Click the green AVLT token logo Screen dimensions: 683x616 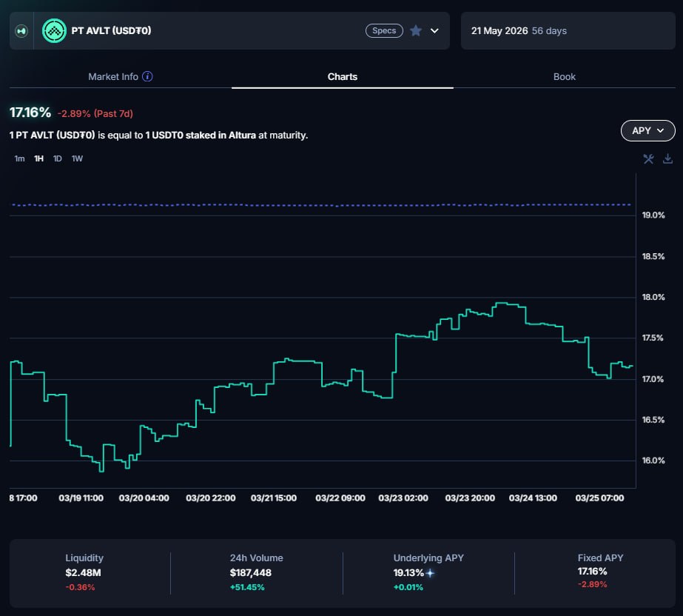(x=54, y=30)
